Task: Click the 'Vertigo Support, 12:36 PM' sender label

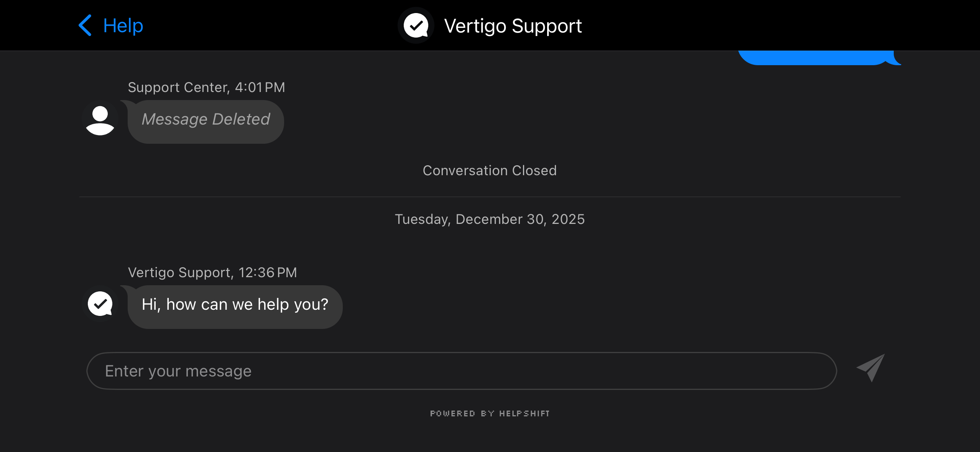Action: point(212,273)
